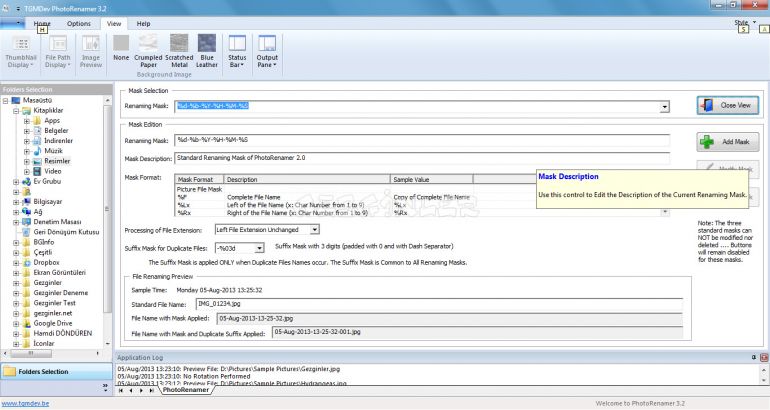
Task: Click the Close View door icon
Action: click(x=707, y=105)
